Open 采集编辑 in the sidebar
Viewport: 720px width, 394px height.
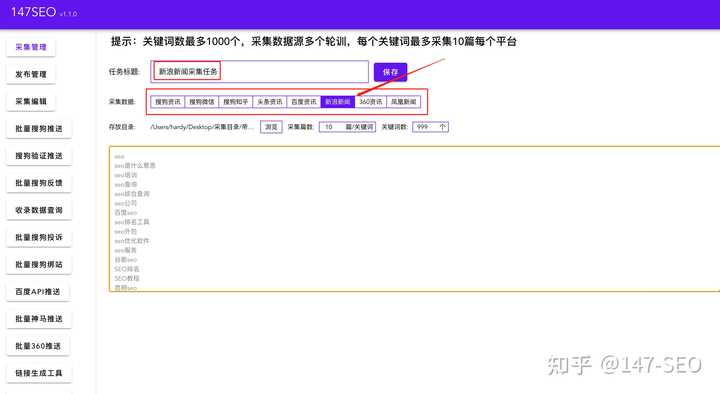(x=31, y=101)
